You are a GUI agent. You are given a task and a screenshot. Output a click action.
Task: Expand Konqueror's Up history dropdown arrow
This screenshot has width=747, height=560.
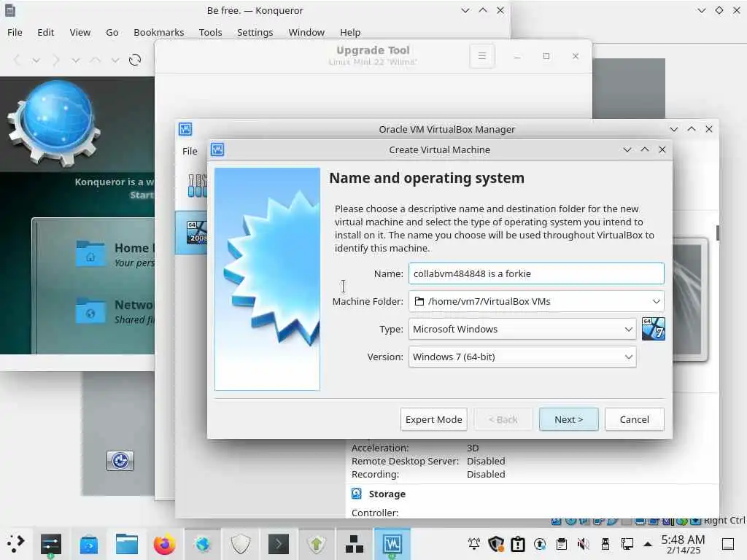115,61
